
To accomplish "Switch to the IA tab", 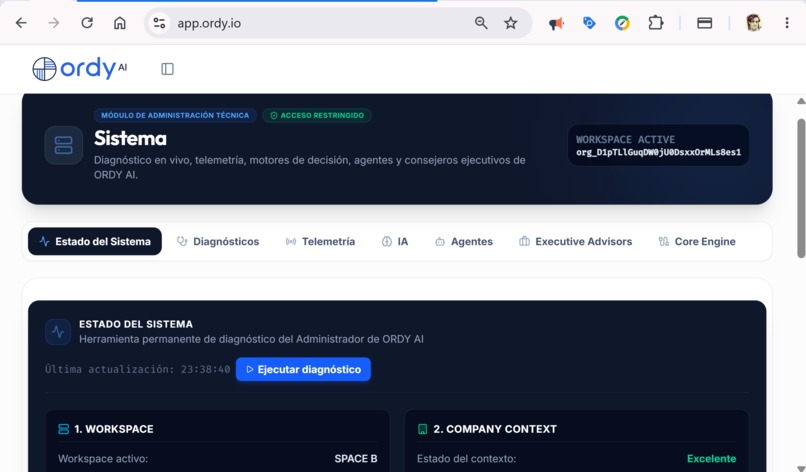I will click(x=395, y=241).
